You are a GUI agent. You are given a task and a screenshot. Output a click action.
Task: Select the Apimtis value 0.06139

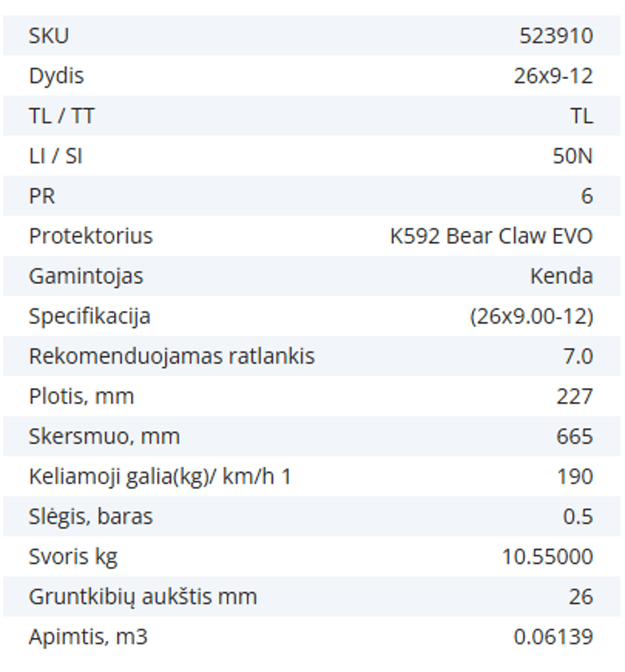(553, 636)
